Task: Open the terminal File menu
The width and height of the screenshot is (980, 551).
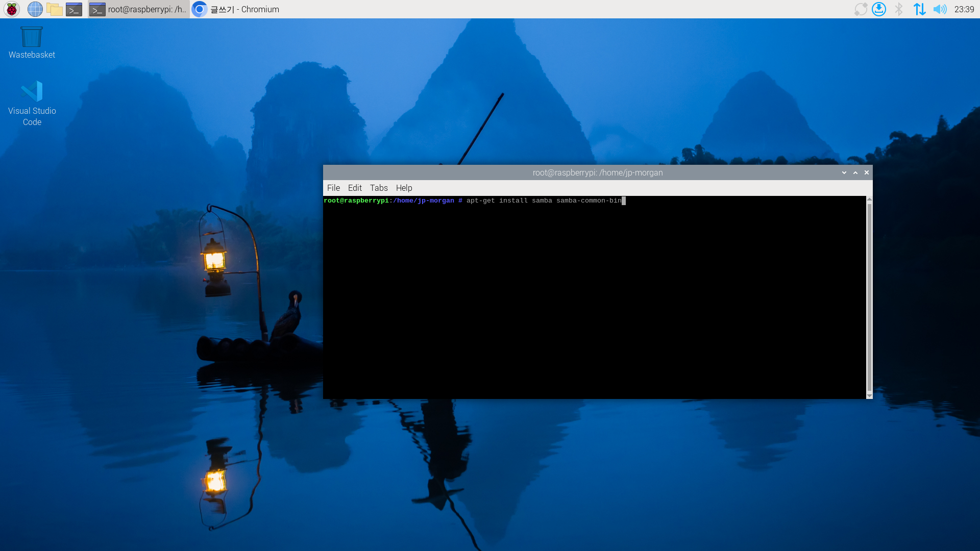Action: tap(333, 188)
